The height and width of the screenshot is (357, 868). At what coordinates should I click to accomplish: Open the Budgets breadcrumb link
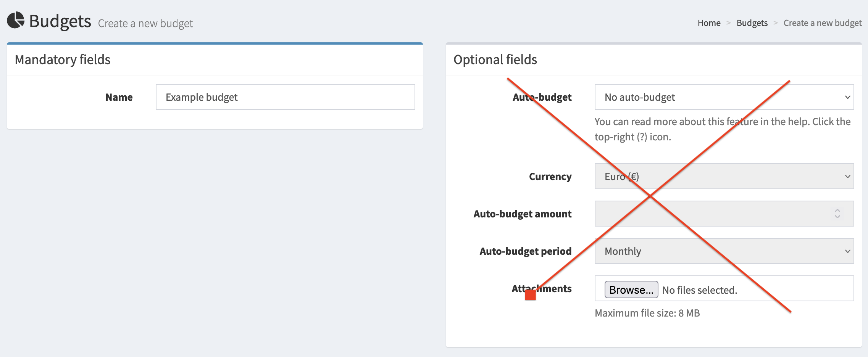click(x=752, y=23)
